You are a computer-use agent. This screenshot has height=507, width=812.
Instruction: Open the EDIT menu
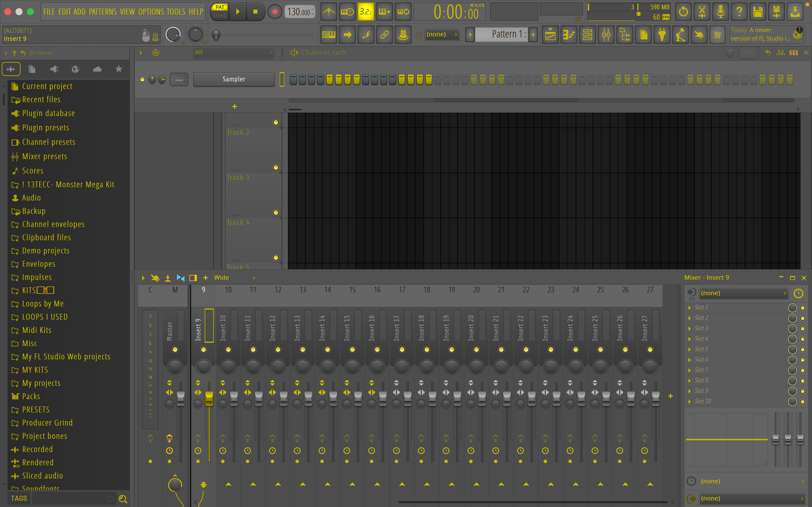pos(64,12)
